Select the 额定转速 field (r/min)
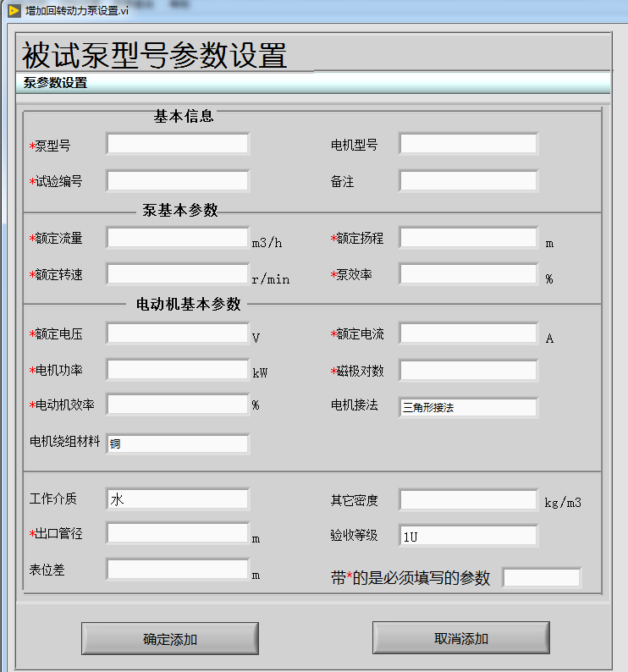 tap(178, 274)
